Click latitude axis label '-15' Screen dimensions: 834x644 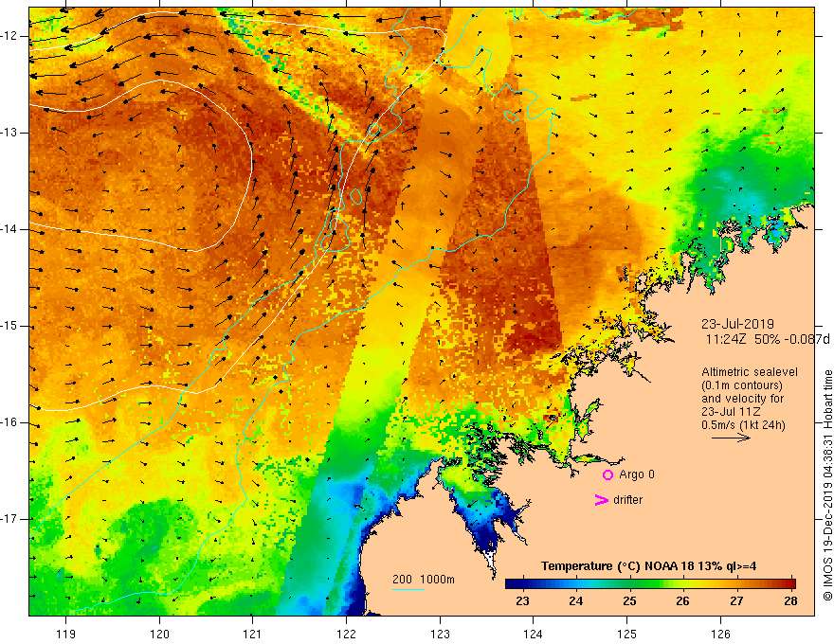(x=9, y=326)
